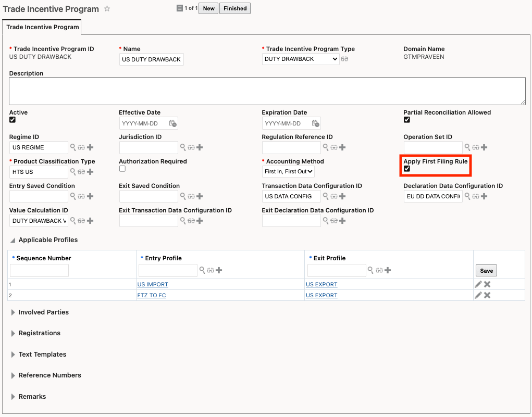Image resolution: width=532 pixels, height=417 pixels.
Task: Delete the FTZ TO FC profile row
Action: click(x=487, y=295)
